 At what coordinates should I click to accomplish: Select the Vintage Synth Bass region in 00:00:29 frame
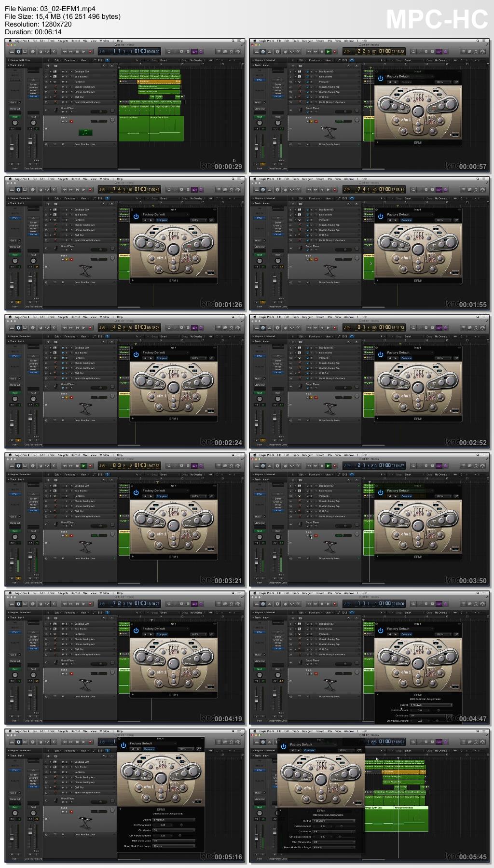tap(134, 128)
